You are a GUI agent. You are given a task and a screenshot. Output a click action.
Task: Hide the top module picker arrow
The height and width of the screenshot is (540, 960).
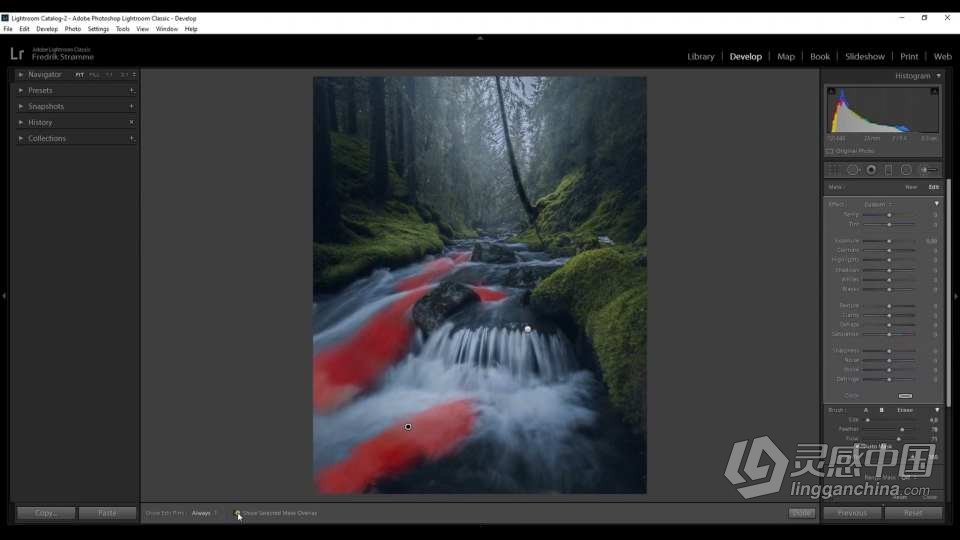[x=480, y=38]
